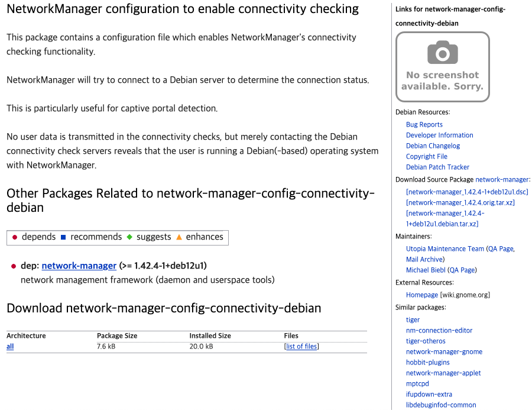This screenshot has height=410, width=532.
Task: Click the Download network-manager-config-connectivity-debian heading
Action: (164, 308)
